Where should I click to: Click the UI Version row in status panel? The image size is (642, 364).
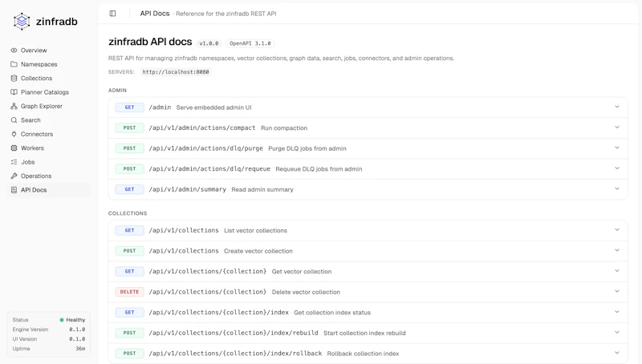coord(49,339)
